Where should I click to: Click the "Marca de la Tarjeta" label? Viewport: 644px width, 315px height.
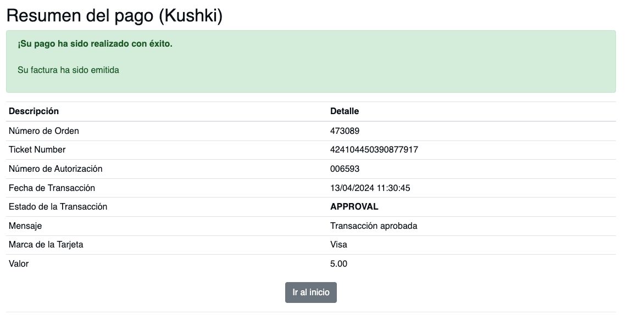[x=46, y=245]
